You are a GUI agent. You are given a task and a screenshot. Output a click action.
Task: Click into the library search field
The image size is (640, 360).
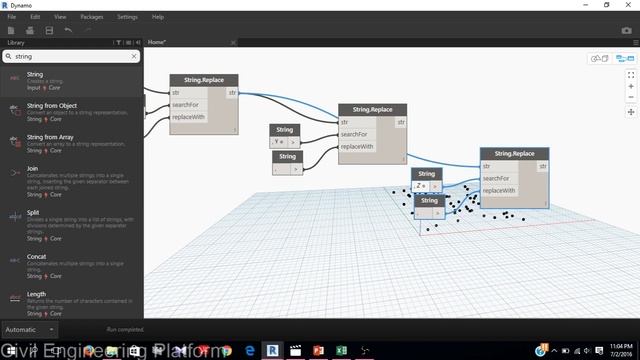[71, 56]
